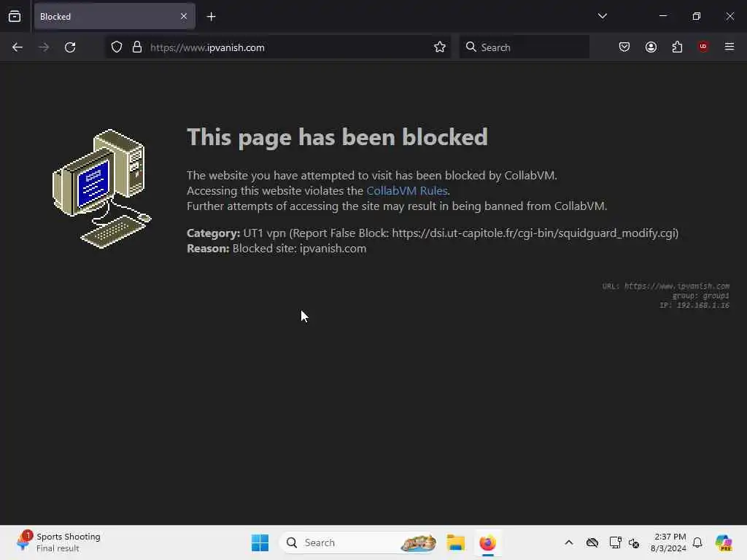This screenshot has height=560, width=747.
Task: Click the retro computer illustration
Action: click(x=101, y=189)
